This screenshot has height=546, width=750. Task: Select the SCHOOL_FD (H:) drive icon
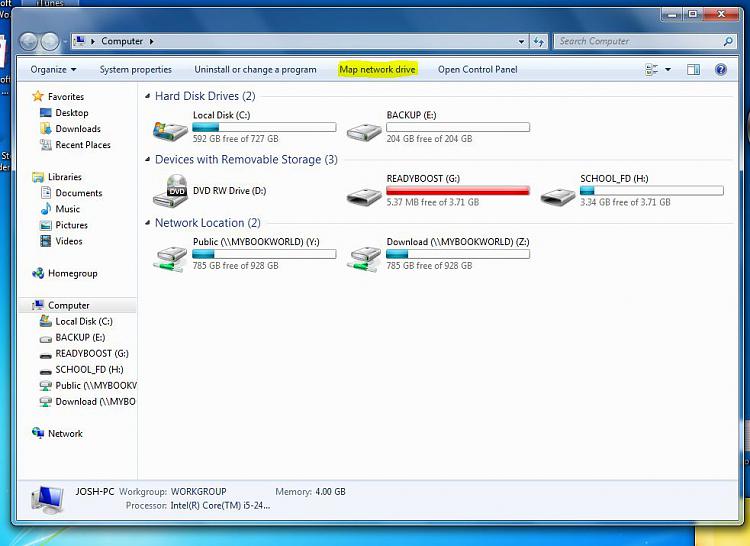[558, 195]
